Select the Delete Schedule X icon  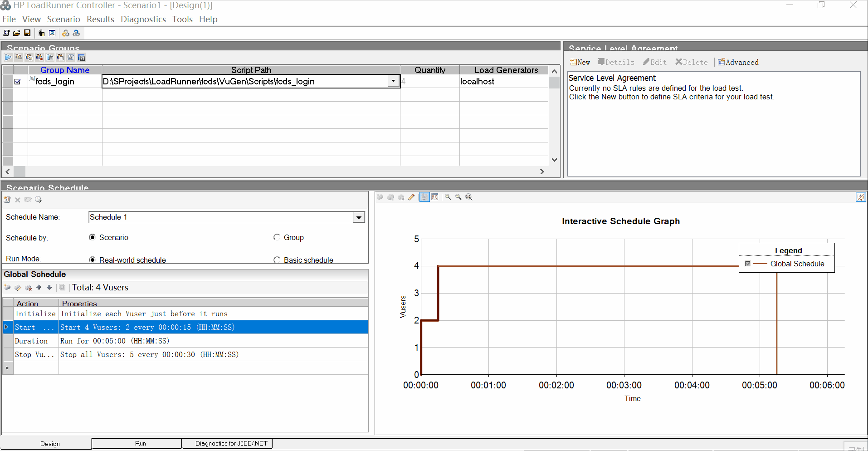click(x=18, y=200)
